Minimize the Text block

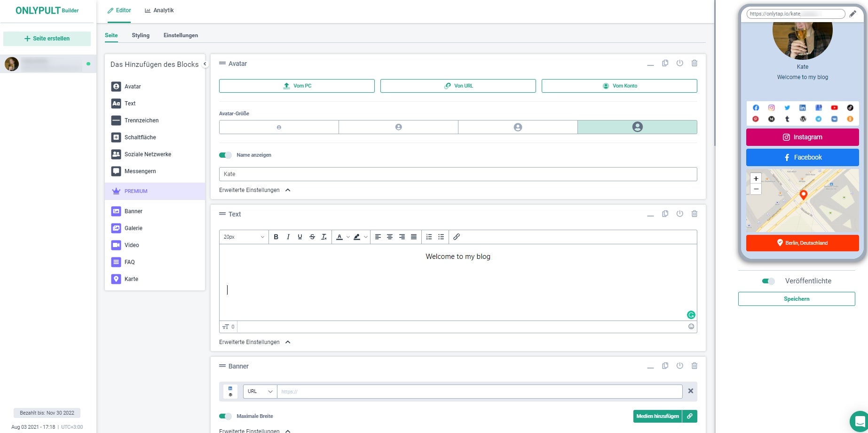(x=651, y=216)
